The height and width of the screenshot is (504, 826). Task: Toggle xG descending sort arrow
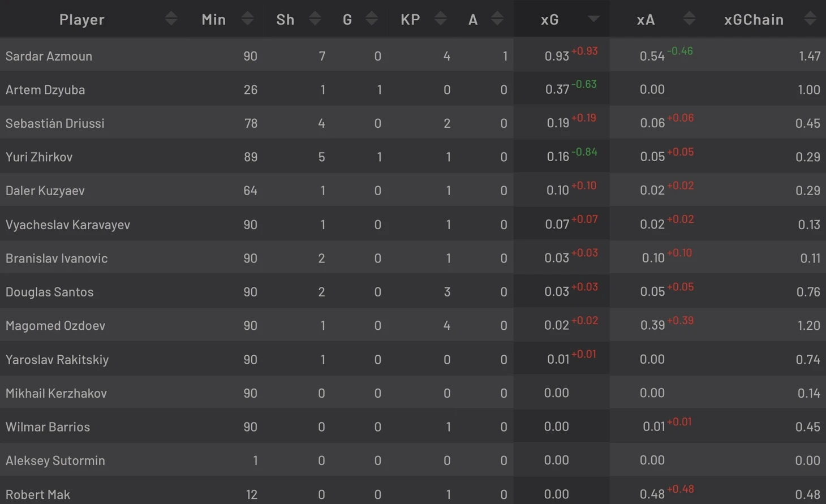click(x=593, y=19)
